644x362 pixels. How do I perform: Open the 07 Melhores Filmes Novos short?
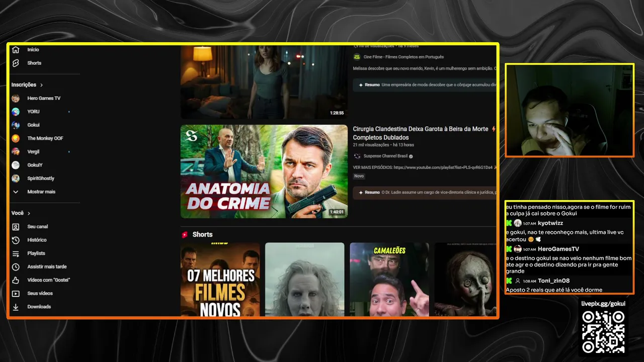(220, 280)
